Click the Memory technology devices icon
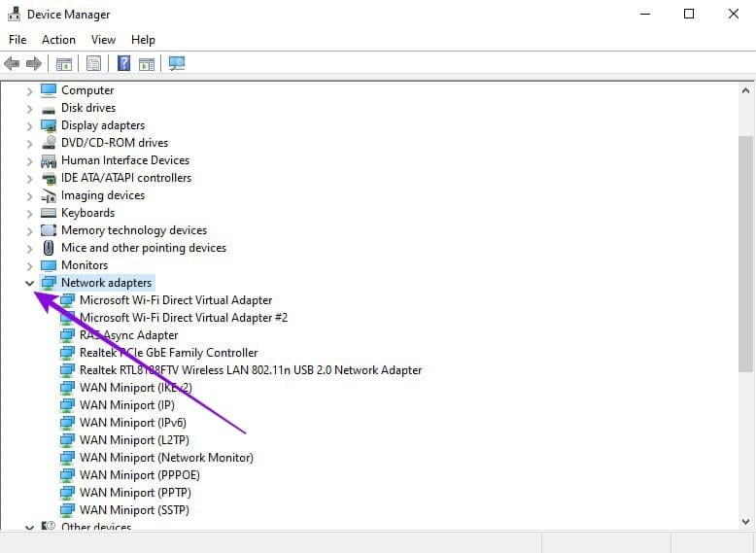The height and width of the screenshot is (553, 756). pyautogui.click(x=49, y=230)
